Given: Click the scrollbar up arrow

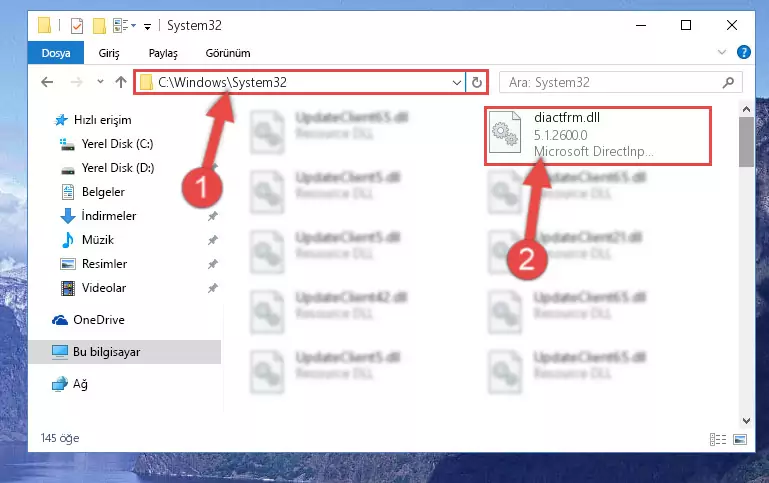Looking at the screenshot, I should coord(746,109).
